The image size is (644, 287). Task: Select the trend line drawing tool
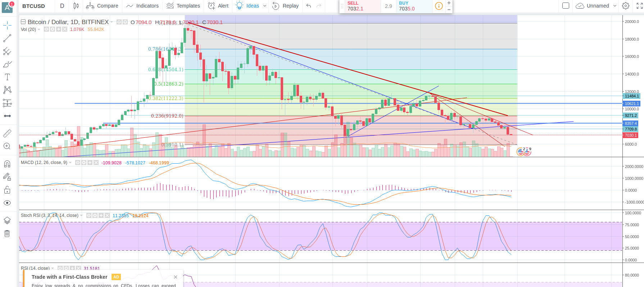tap(7, 38)
